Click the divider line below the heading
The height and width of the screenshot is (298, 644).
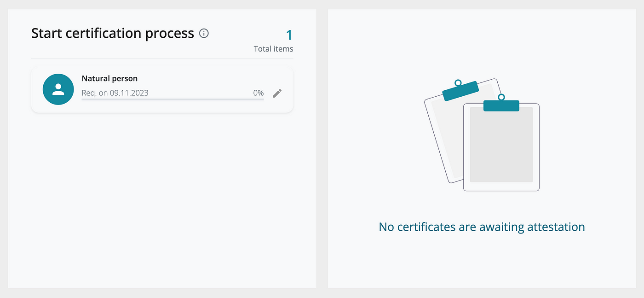(x=162, y=58)
